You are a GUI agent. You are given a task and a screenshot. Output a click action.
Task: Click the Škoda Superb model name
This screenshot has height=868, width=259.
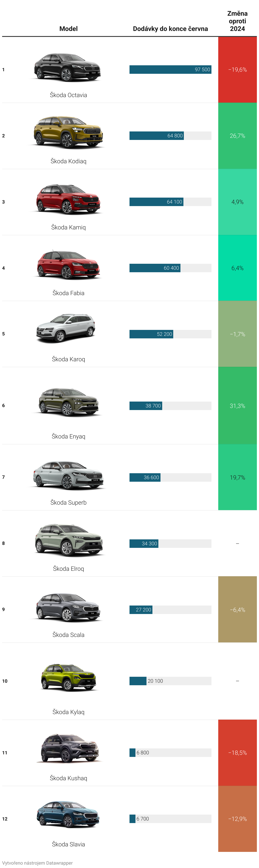tap(68, 502)
